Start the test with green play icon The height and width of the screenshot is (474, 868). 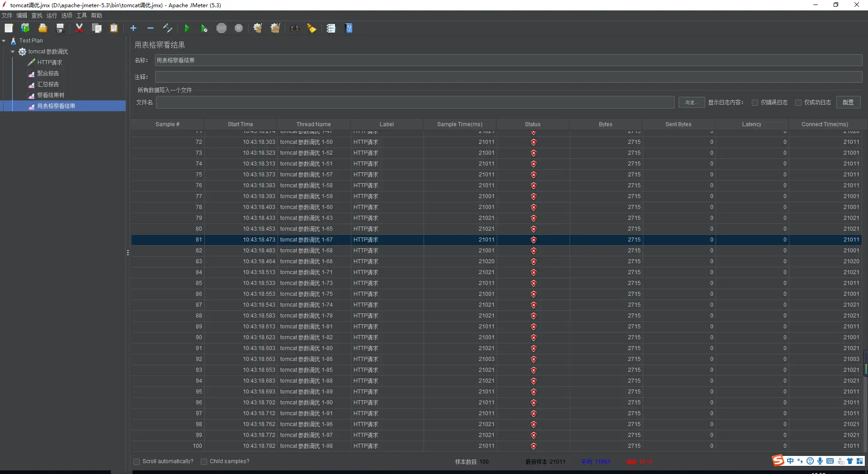coord(187,28)
